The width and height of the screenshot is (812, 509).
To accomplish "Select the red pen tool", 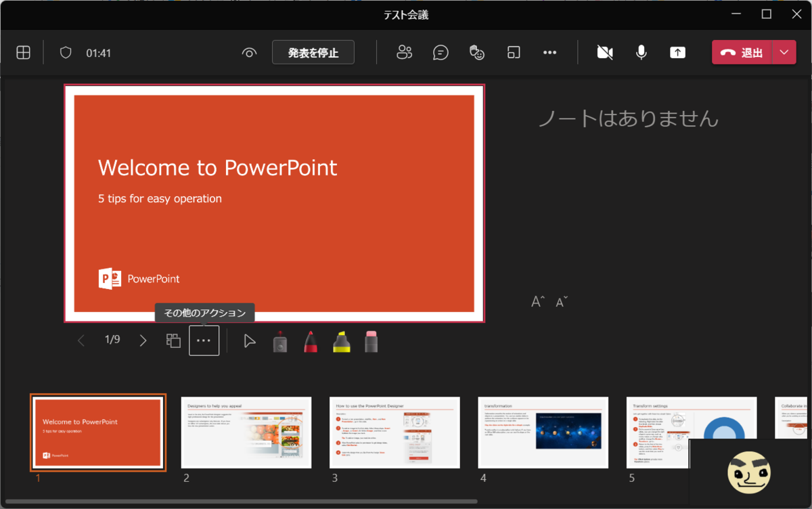I will tap(311, 342).
